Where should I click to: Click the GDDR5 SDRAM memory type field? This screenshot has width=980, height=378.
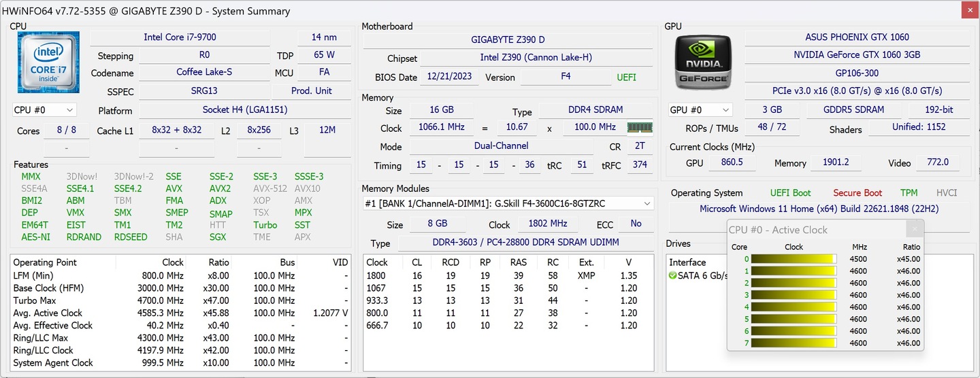pos(855,109)
